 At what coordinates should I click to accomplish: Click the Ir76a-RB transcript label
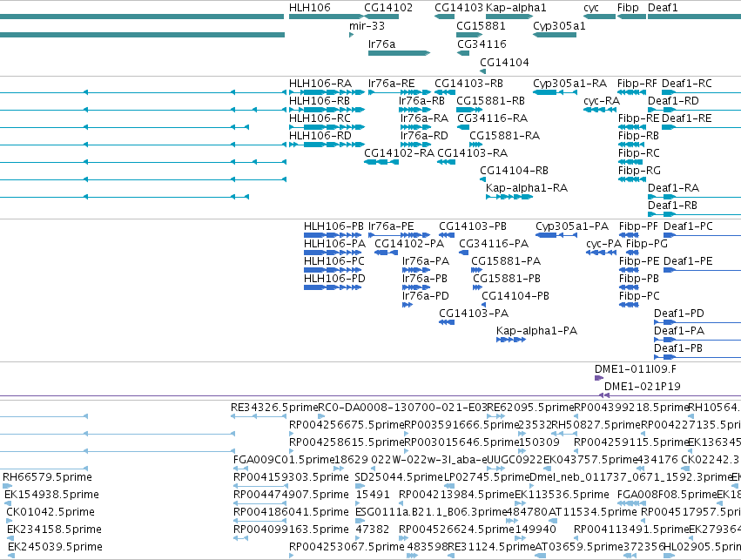coord(421,101)
